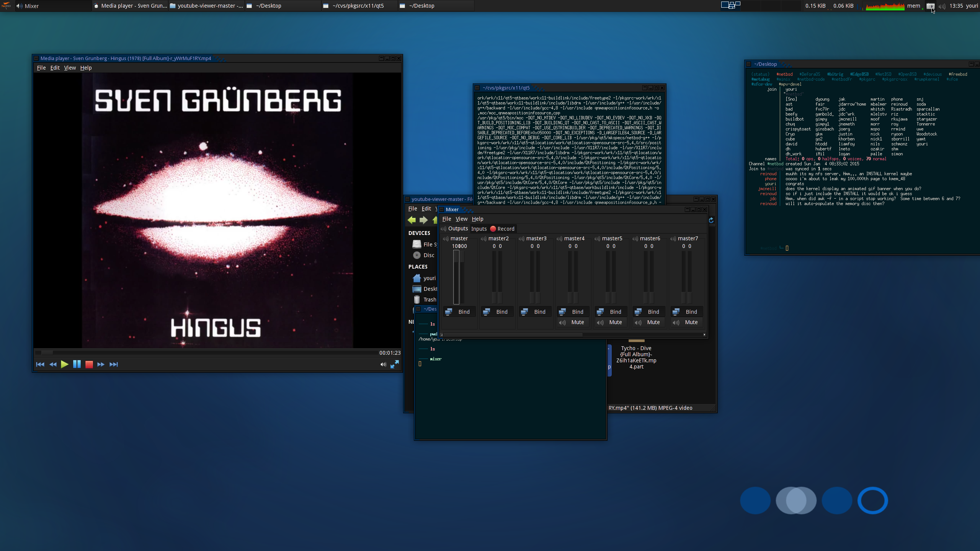Click the screenshot camera tray icon
The height and width of the screenshot is (551, 980).
click(x=931, y=6)
